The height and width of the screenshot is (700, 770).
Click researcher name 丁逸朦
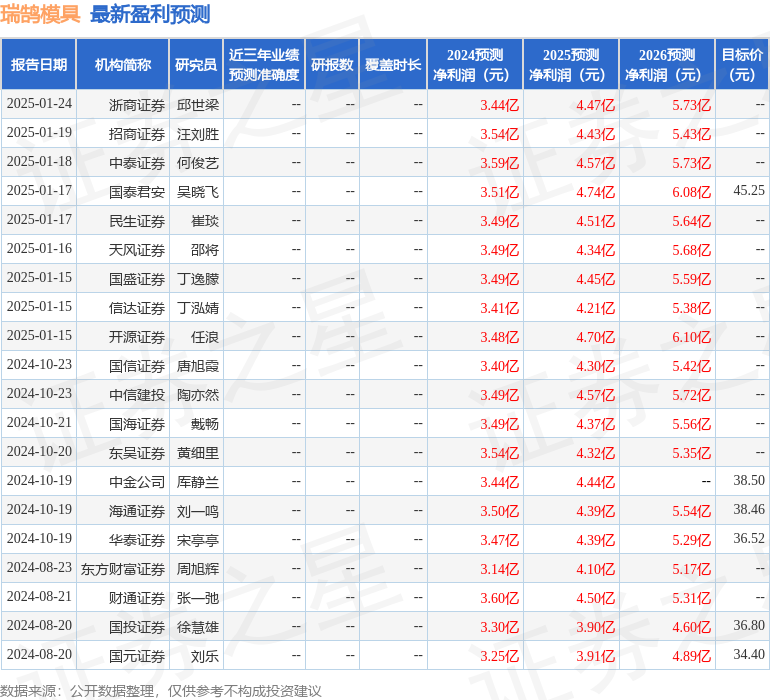coord(198,279)
